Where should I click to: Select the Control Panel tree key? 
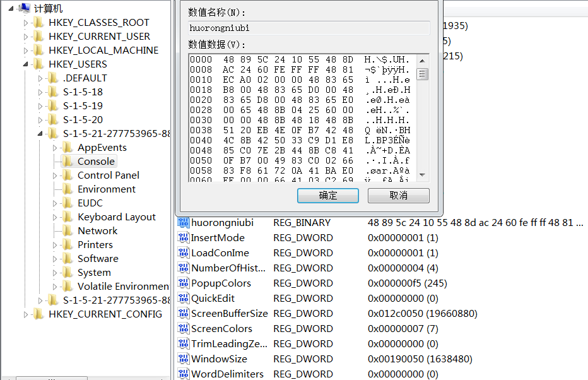tap(108, 175)
